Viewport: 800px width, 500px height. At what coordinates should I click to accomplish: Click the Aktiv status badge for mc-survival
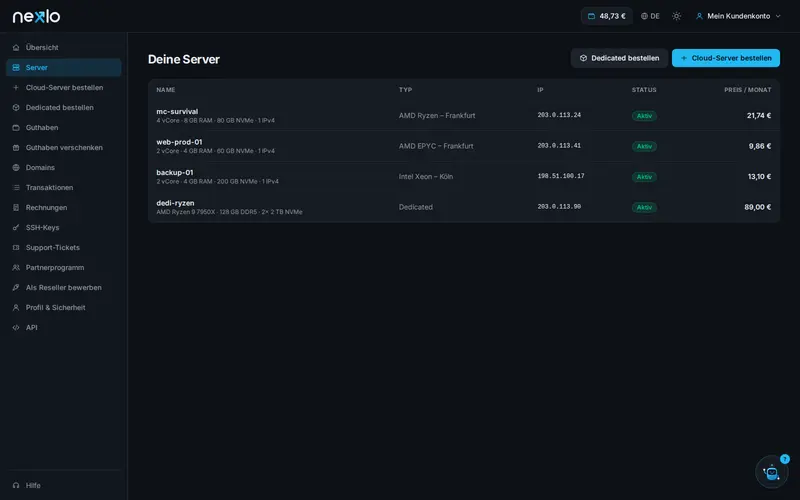[644, 116]
